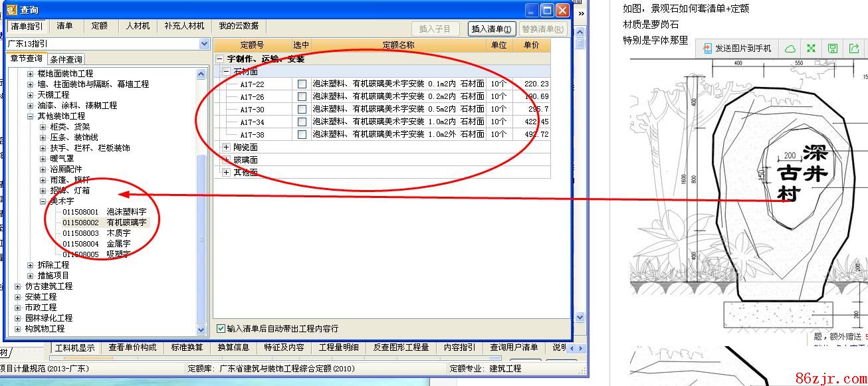The width and height of the screenshot is (868, 386).
Task: Click the green save image icon
Action: tap(832, 48)
